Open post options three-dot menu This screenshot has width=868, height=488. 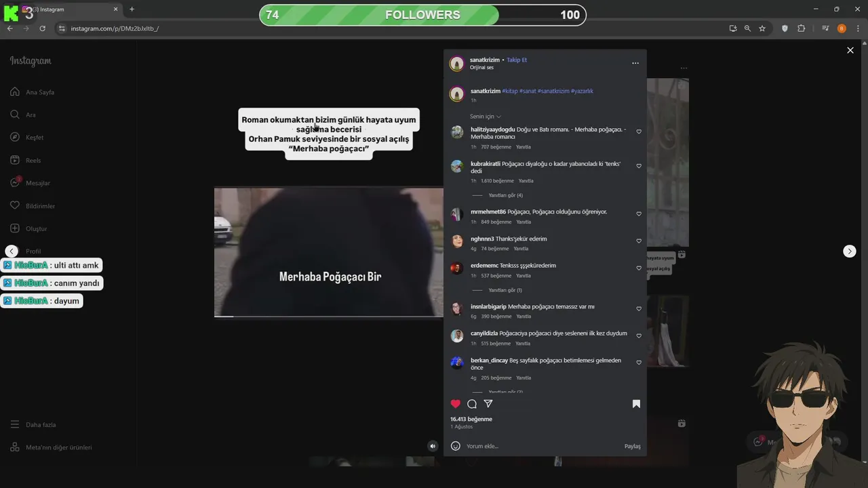[x=635, y=63]
